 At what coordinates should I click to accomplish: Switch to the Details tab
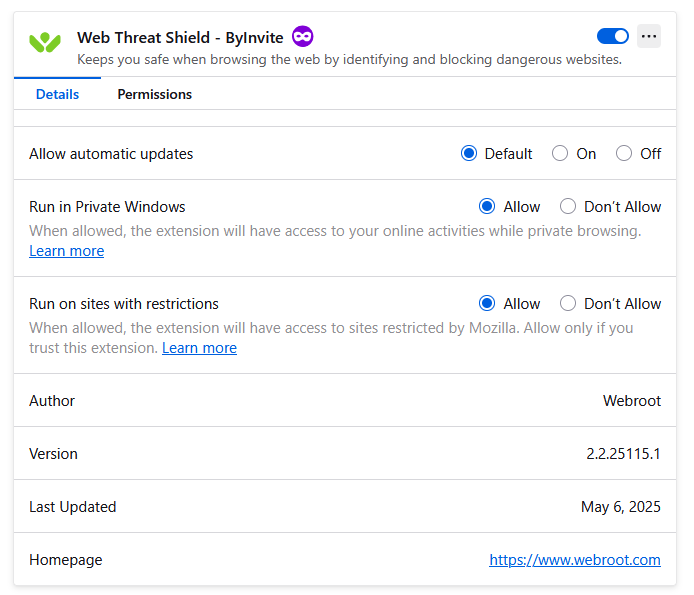click(x=58, y=94)
